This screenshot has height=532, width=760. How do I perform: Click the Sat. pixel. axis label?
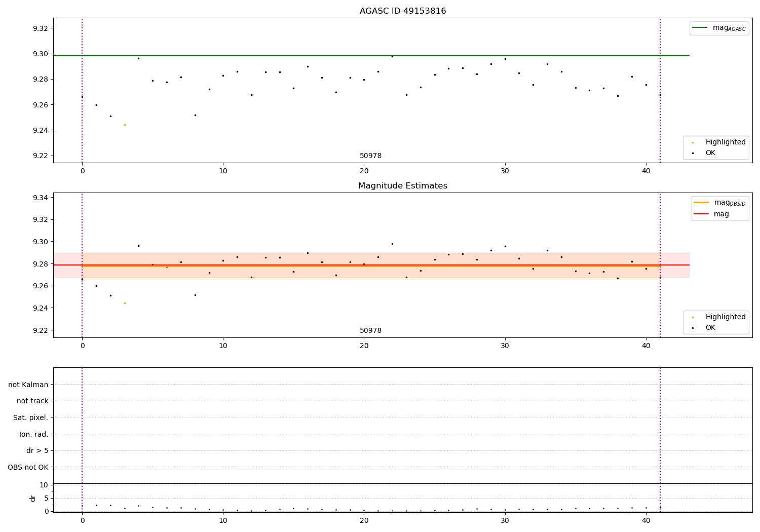pyautogui.click(x=31, y=417)
